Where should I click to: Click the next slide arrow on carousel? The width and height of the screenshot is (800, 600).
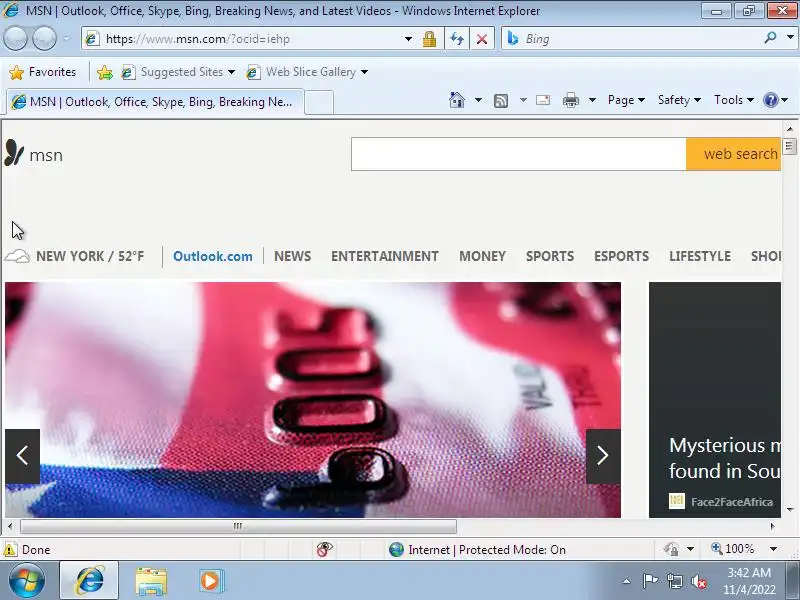coord(603,456)
